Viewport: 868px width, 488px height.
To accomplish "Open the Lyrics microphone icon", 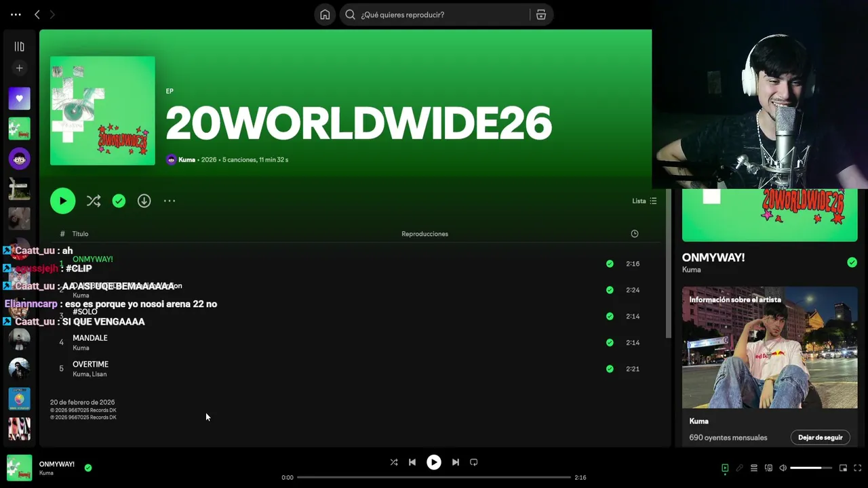I will (x=739, y=468).
